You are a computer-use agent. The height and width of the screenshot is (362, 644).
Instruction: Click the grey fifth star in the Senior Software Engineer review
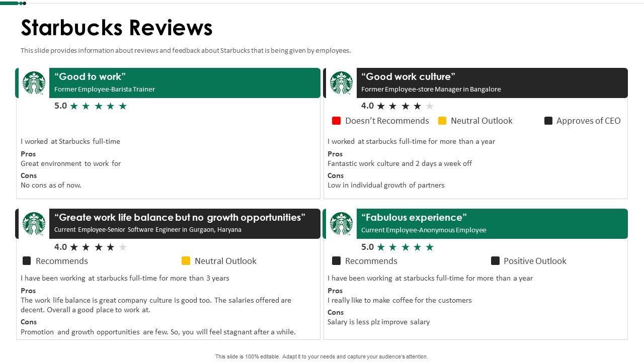click(x=123, y=247)
